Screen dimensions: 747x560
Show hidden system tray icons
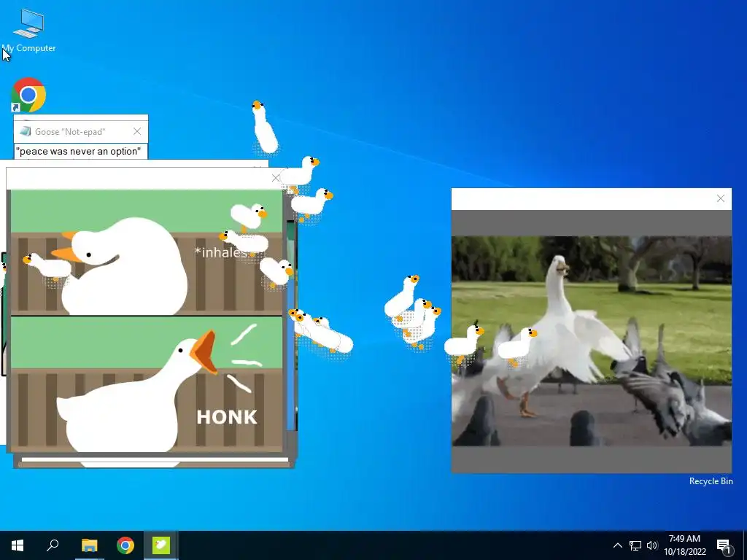pos(617,545)
